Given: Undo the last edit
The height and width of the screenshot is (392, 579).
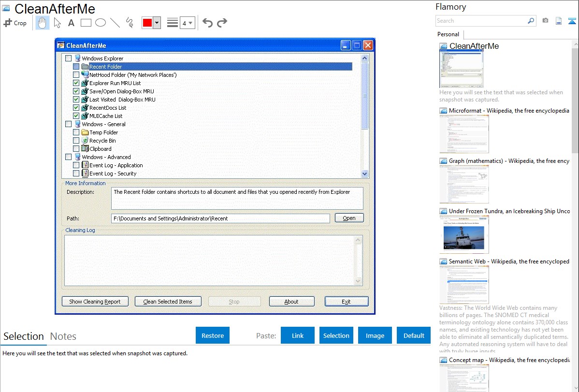Looking at the screenshot, I should [x=207, y=23].
